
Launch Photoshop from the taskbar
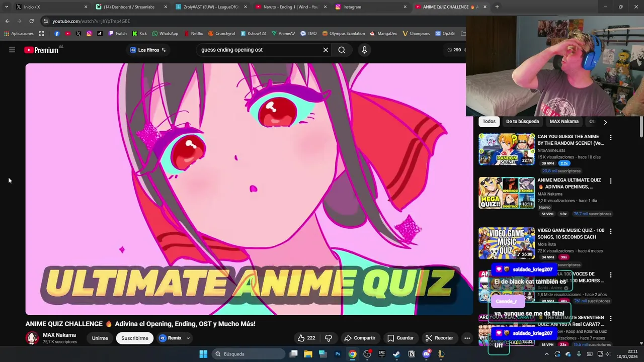click(338, 354)
